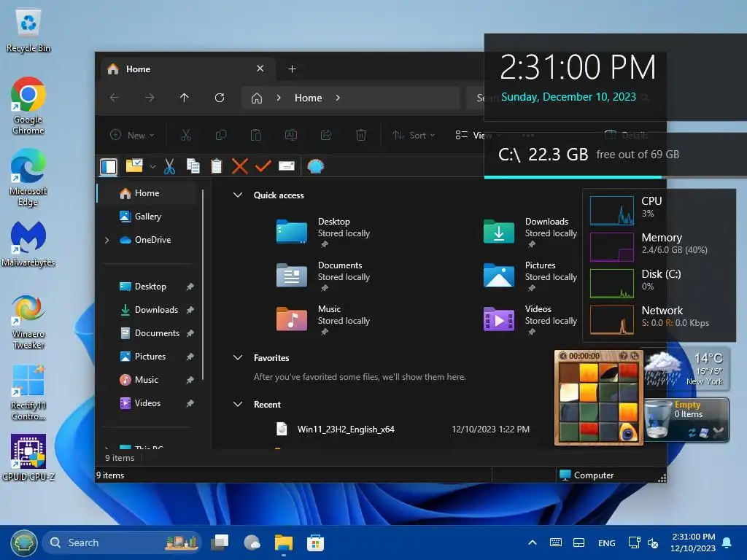Toggle the navigation pane button in Classic Shell toolbar
Screen dimensions: 747x560
coord(109,167)
